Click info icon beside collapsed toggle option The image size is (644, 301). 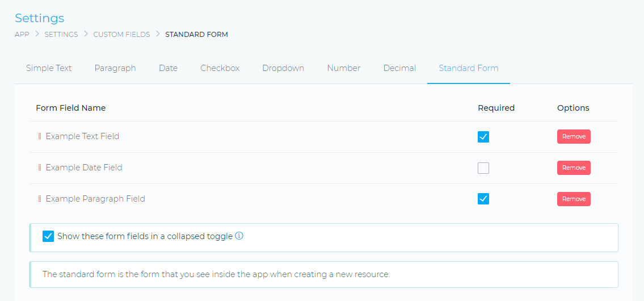pos(239,236)
